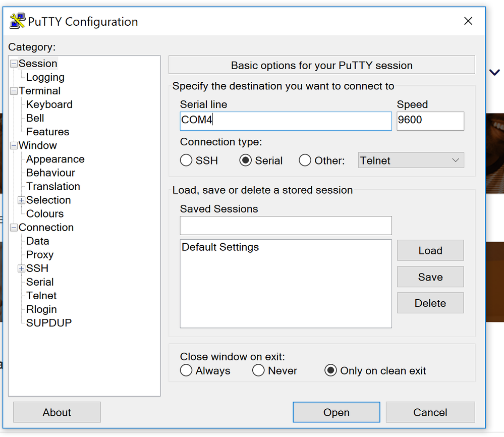The width and height of the screenshot is (504, 437).
Task: Close the PuTTY Configuration window
Action: coord(468,21)
